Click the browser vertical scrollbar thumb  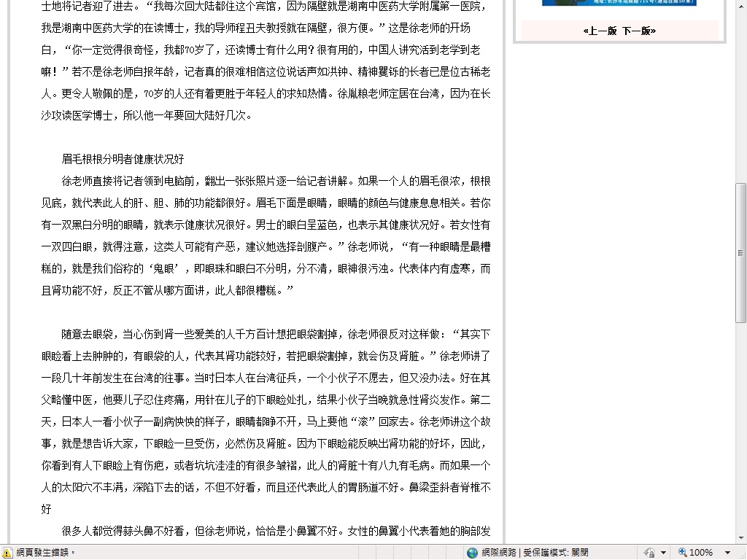pos(740,252)
